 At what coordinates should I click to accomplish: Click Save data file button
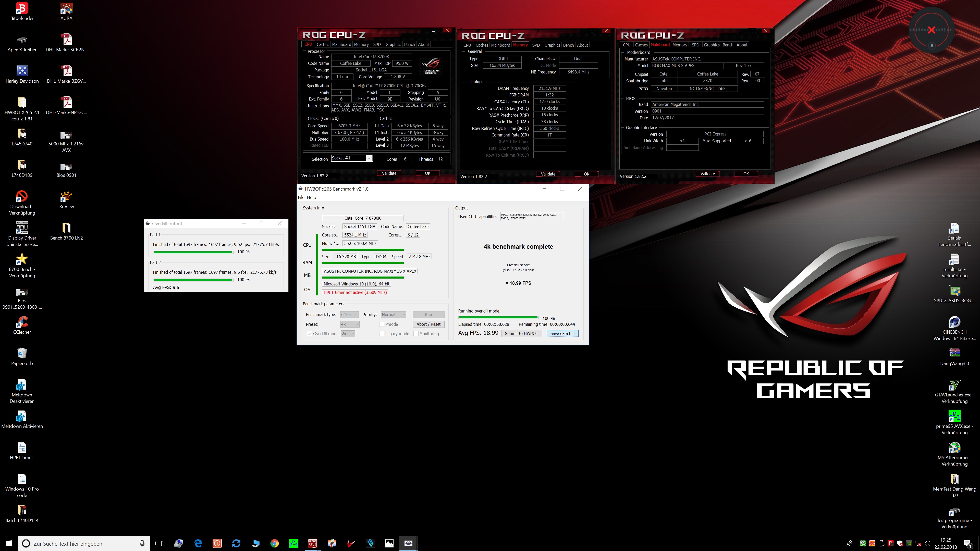click(x=562, y=333)
